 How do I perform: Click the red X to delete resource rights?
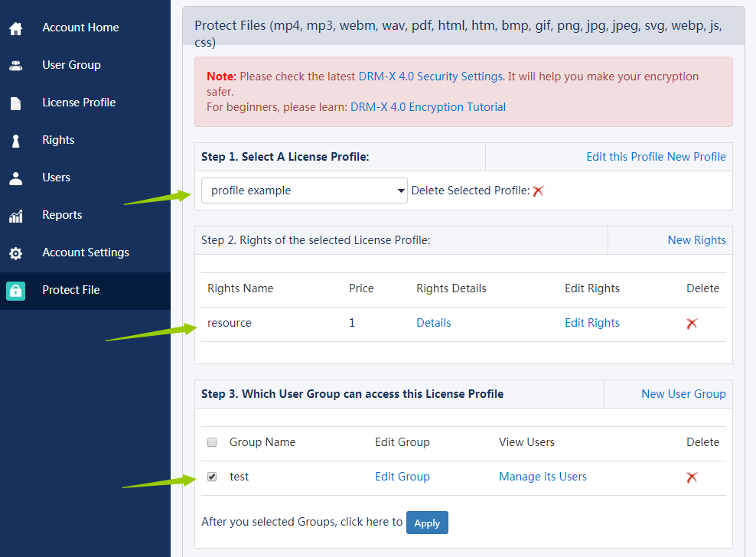[692, 323]
